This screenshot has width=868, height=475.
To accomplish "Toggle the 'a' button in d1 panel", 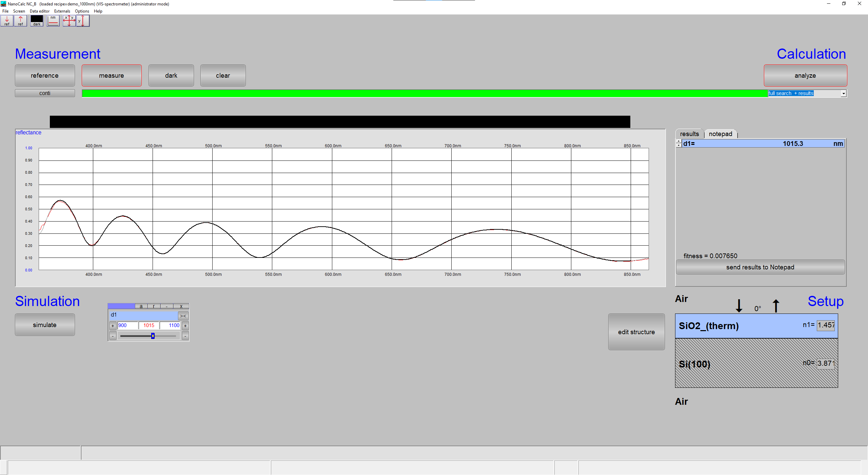I will (x=141, y=306).
